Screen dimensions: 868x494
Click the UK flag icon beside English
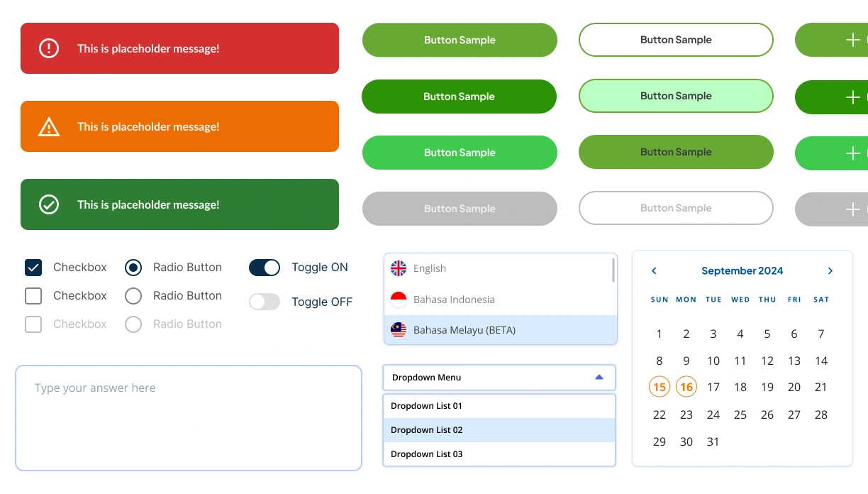[x=399, y=268]
